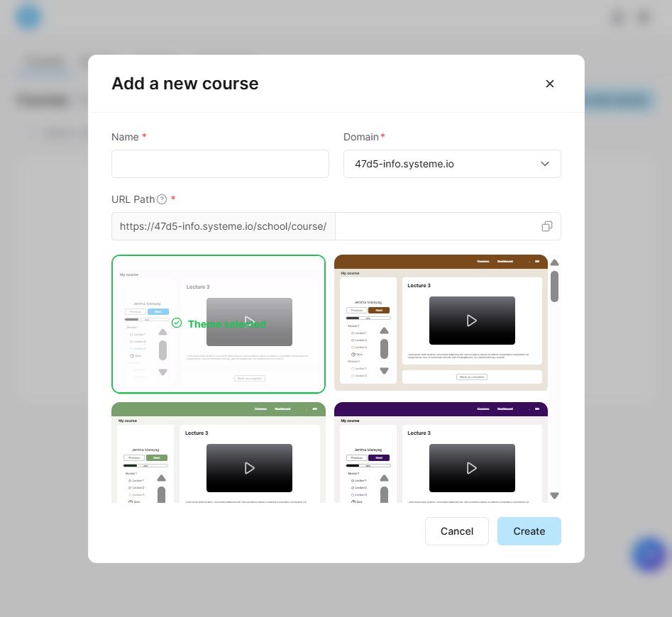This screenshot has width=672, height=617.
Task: Click the URL Path help icon
Action: pos(162,199)
